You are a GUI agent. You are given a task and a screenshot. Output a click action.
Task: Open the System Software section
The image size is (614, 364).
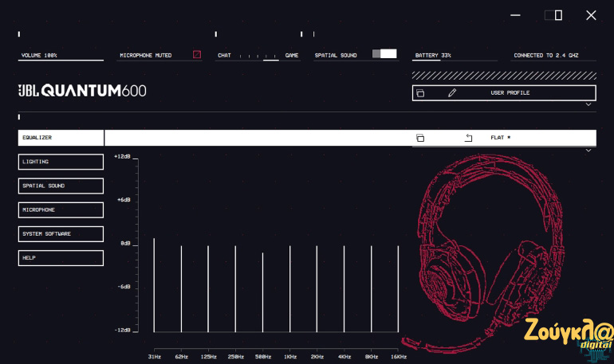tap(61, 234)
